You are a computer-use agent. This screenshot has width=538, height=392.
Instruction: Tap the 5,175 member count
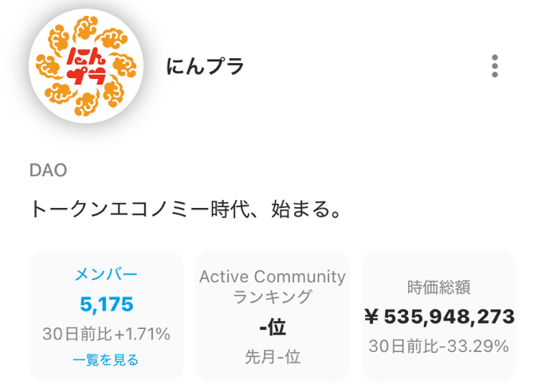tap(106, 304)
